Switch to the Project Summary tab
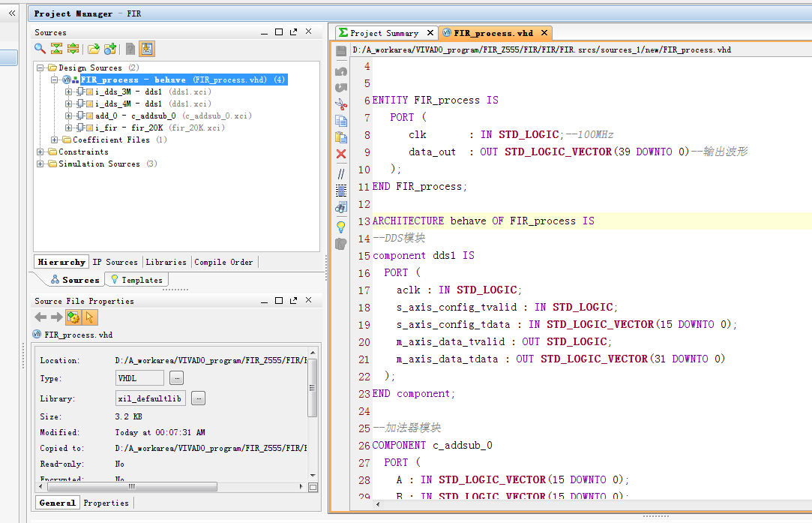Viewport: 812px width, 523px height. click(x=384, y=33)
